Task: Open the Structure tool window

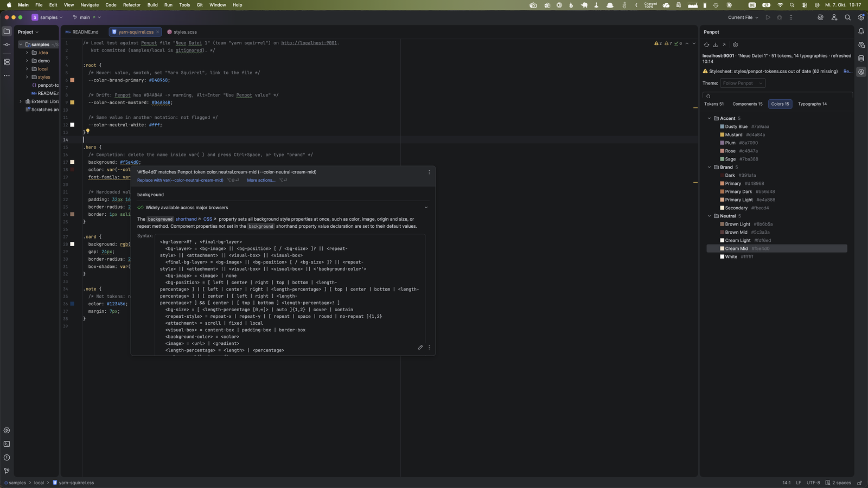Action: [x=7, y=62]
